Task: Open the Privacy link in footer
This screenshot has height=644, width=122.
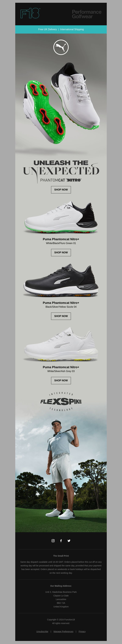Action: point(82,631)
